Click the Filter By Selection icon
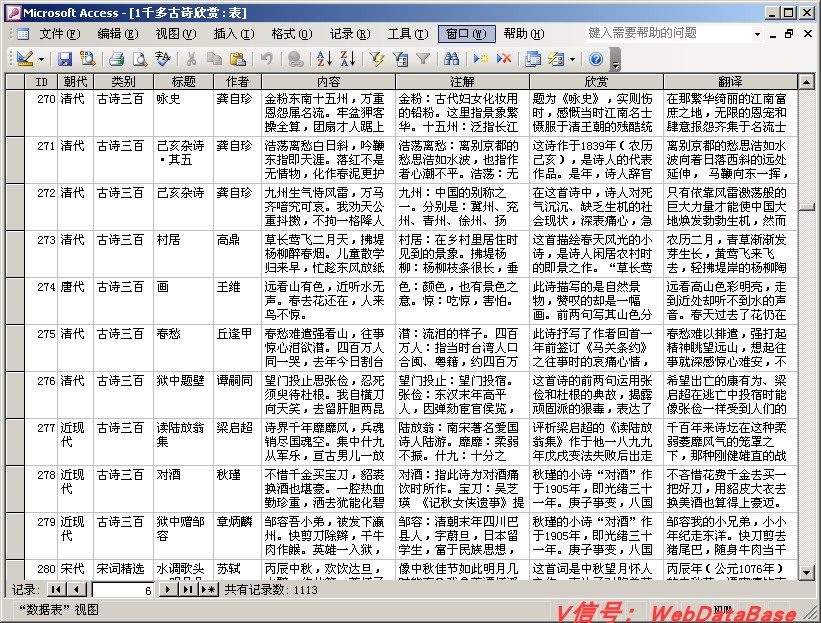Image resolution: width=821 pixels, height=623 pixels. [x=376, y=59]
